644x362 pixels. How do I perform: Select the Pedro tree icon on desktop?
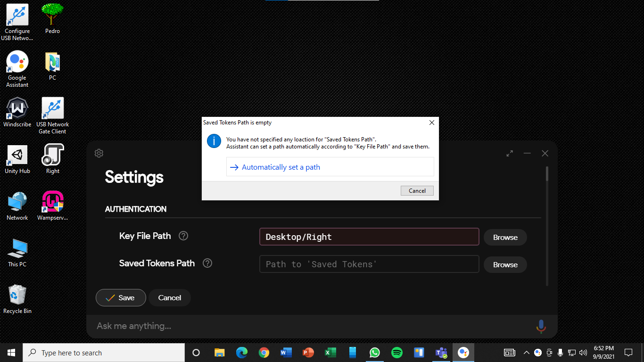(52, 19)
